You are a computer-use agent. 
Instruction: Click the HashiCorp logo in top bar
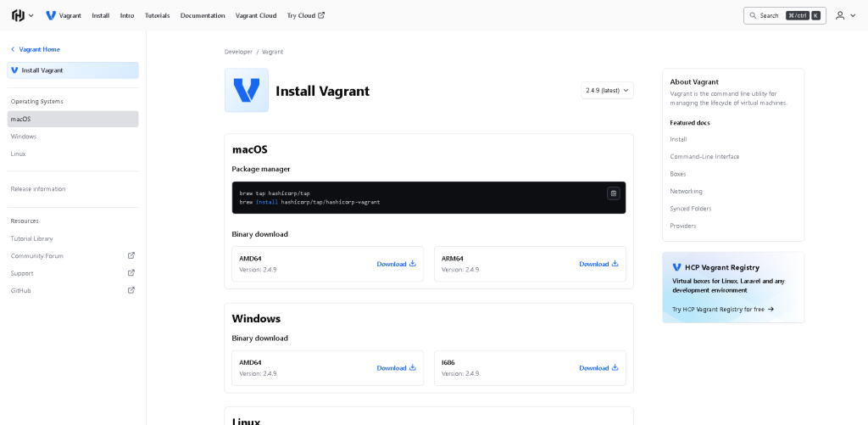(18, 15)
